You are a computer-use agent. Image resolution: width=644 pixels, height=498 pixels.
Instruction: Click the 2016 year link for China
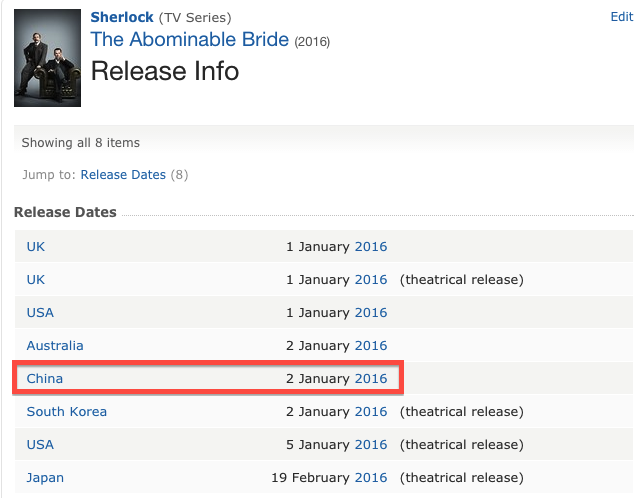pos(371,379)
